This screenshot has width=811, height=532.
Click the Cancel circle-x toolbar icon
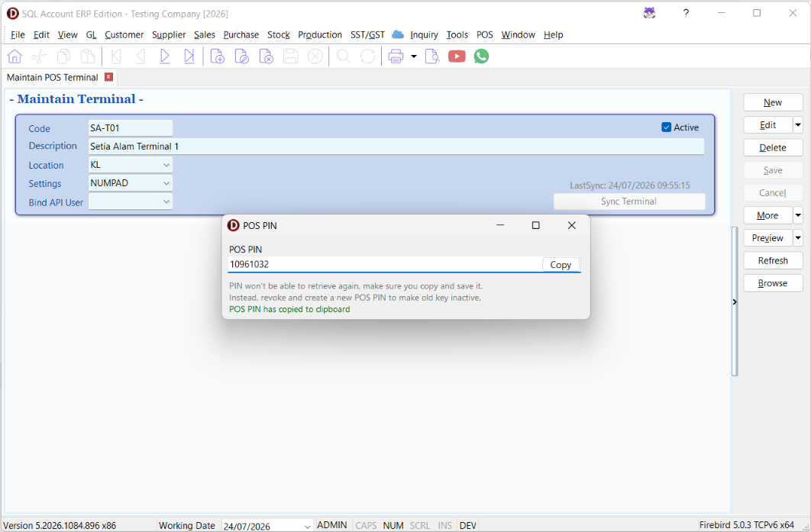(315, 56)
